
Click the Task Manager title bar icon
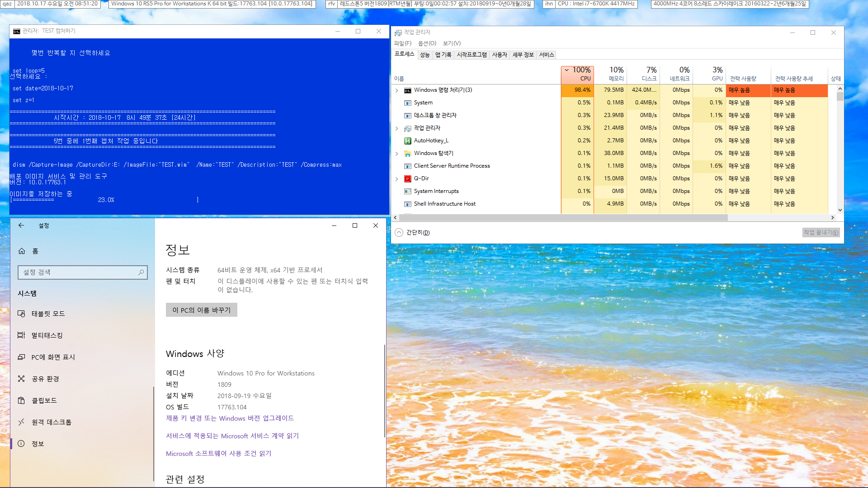point(398,33)
